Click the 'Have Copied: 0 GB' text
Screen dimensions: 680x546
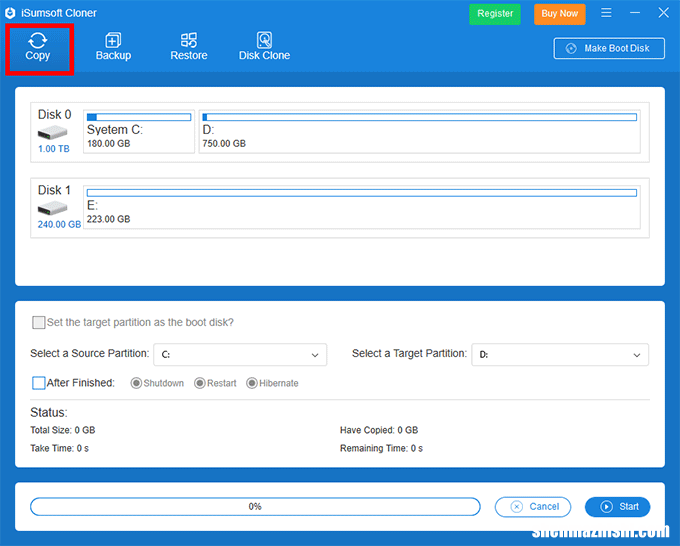379,430
